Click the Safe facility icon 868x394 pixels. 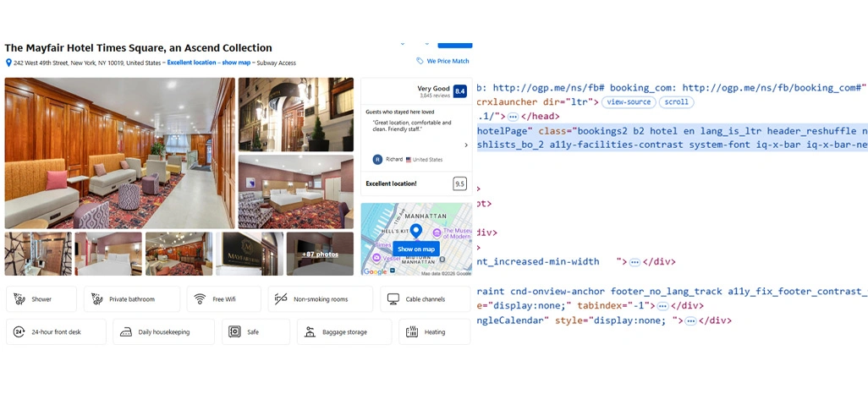(x=234, y=332)
